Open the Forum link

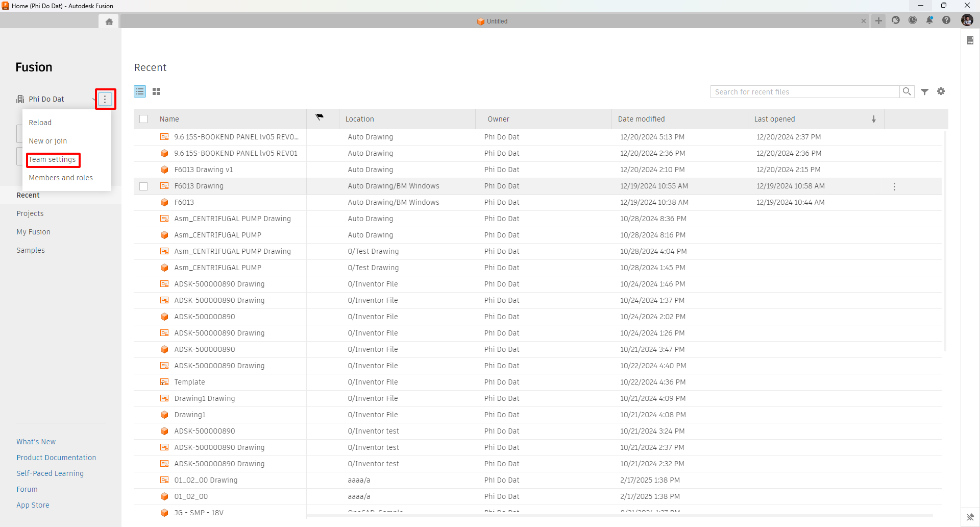pyautogui.click(x=27, y=489)
